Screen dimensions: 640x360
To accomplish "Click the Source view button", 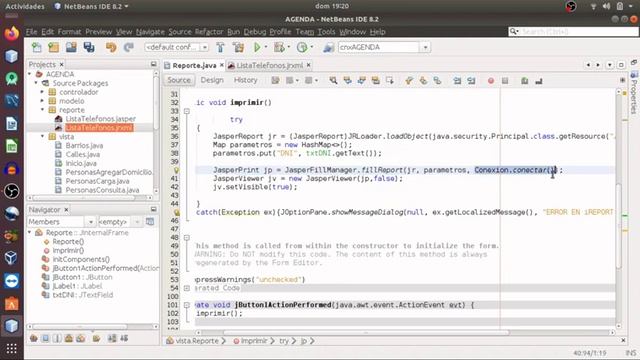I will point(179,80).
